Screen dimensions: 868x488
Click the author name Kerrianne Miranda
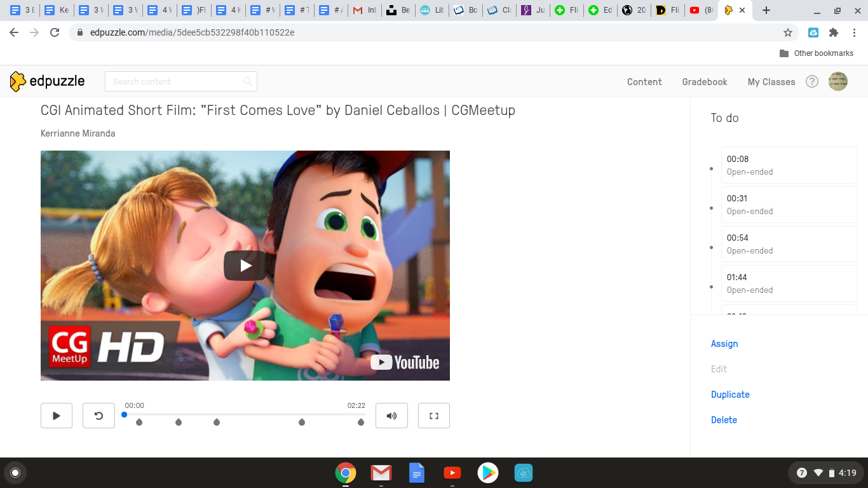pos(78,133)
